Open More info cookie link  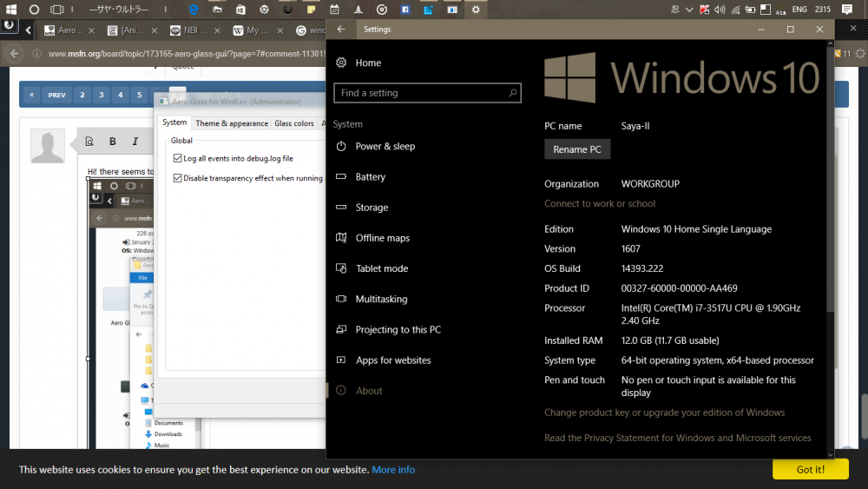tap(393, 470)
